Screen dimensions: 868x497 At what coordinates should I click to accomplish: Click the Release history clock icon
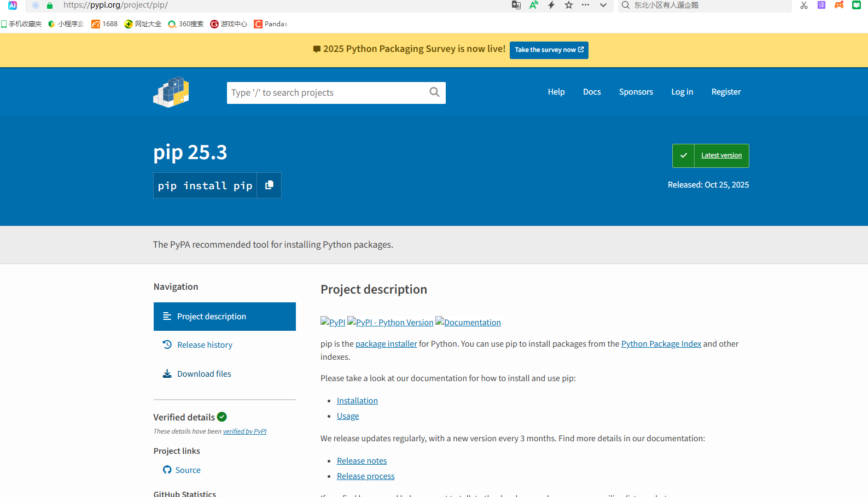(167, 344)
